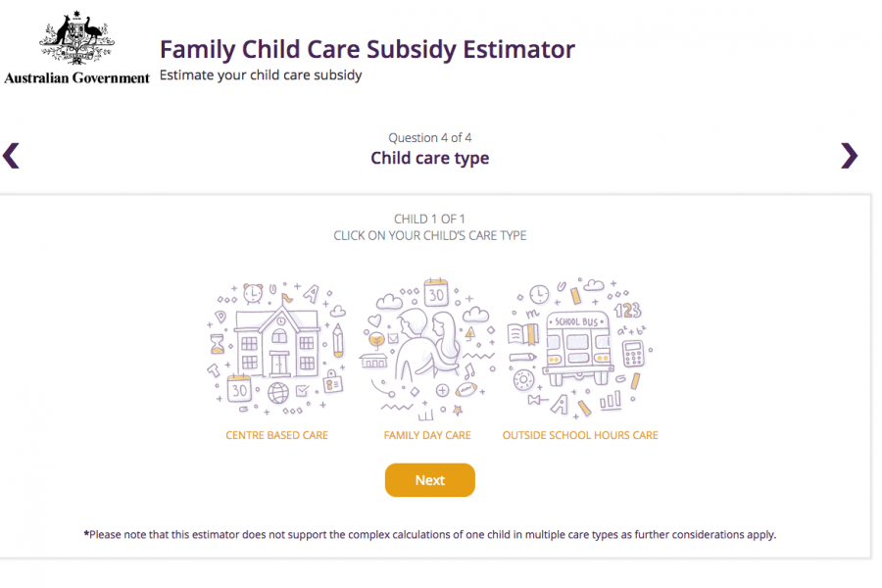
Task: Click the 'Question 4 of 4' step indicator
Action: (x=429, y=138)
